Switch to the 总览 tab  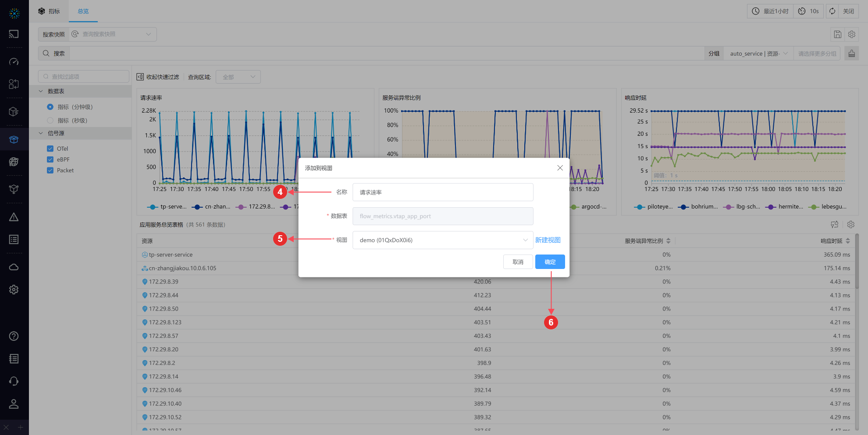pos(83,11)
